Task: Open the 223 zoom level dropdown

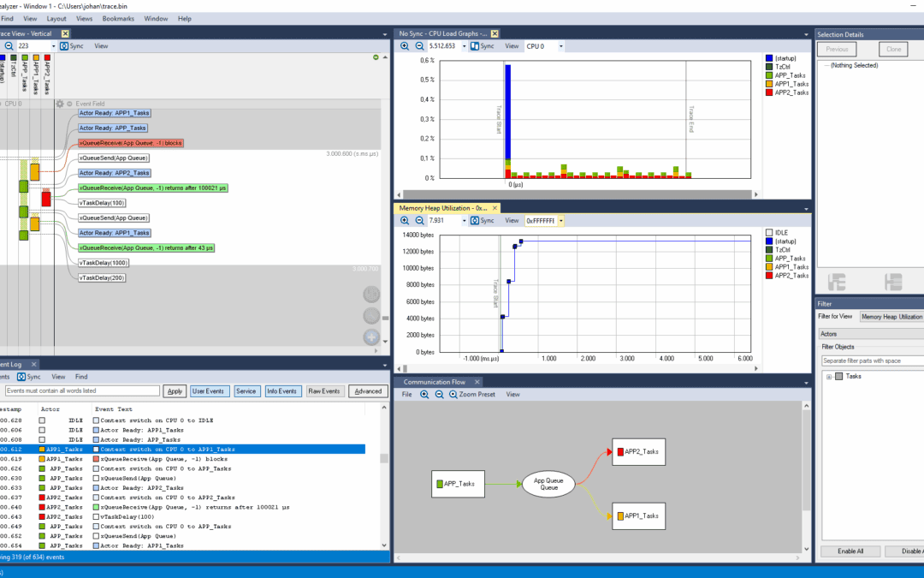Action: [x=53, y=46]
